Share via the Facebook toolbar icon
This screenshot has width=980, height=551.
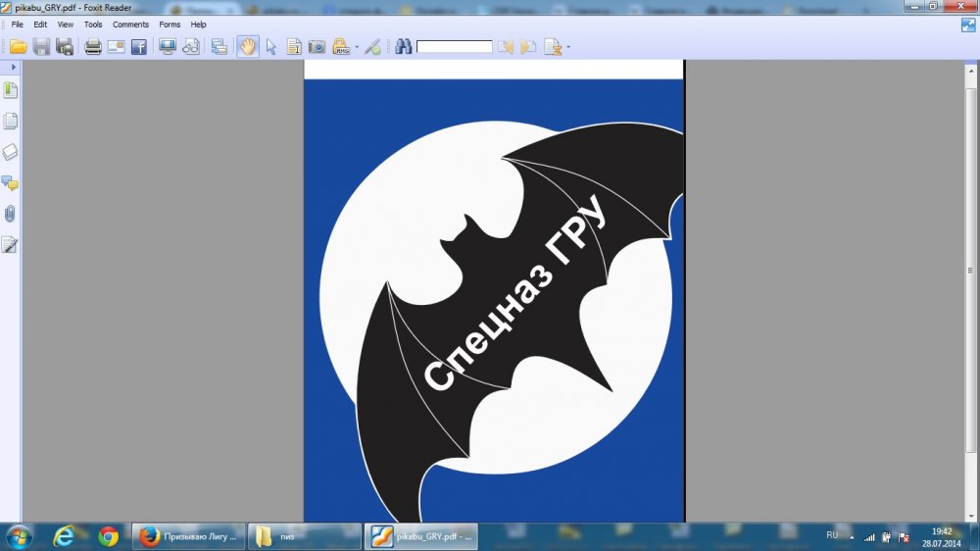(x=138, y=46)
